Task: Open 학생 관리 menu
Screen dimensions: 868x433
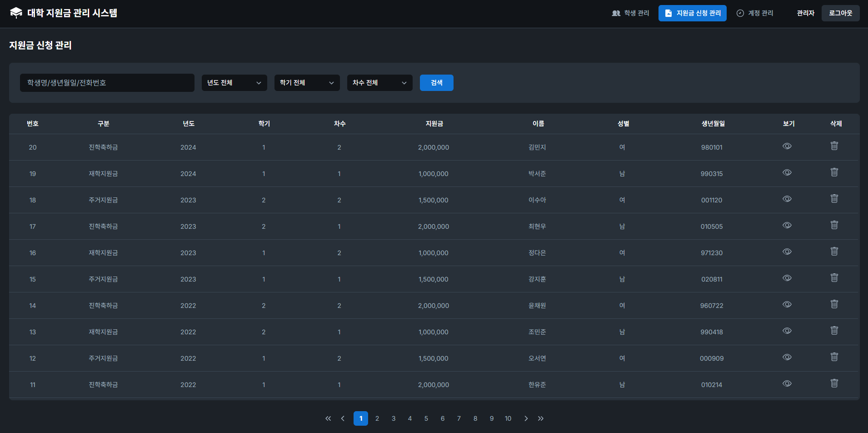Action: pos(630,13)
